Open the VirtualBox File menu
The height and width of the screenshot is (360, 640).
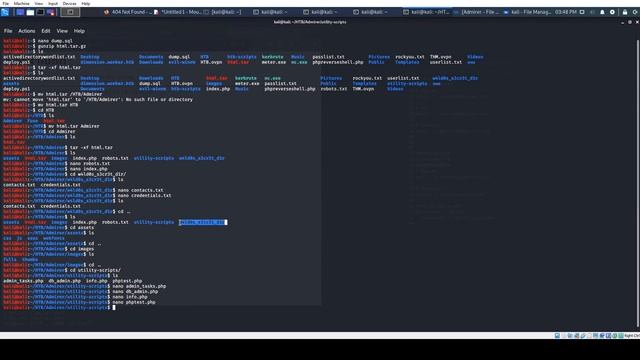5,3
